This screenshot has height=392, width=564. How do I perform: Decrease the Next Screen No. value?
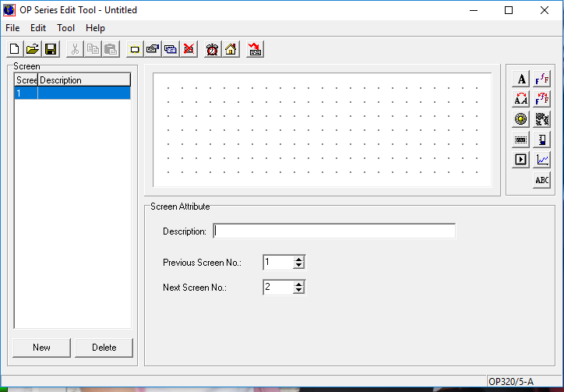tap(298, 291)
